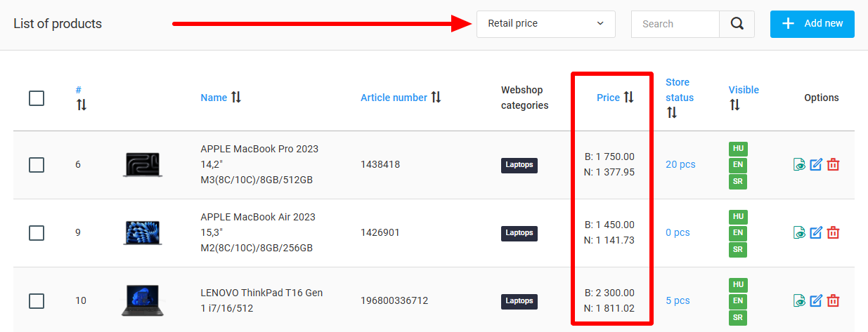Click the N: 1 141.73 price
This screenshot has height=332, width=868.
(x=609, y=240)
